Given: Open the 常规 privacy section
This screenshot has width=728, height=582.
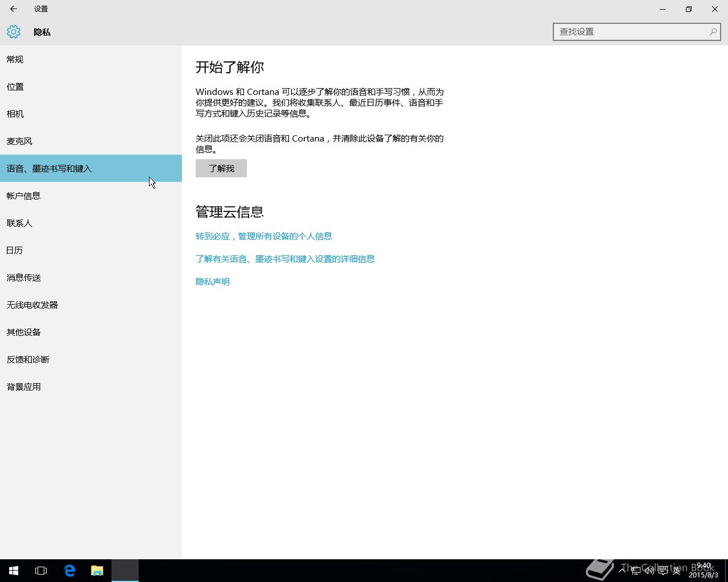Looking at the screenshot, I should click(x=91, y=59).
